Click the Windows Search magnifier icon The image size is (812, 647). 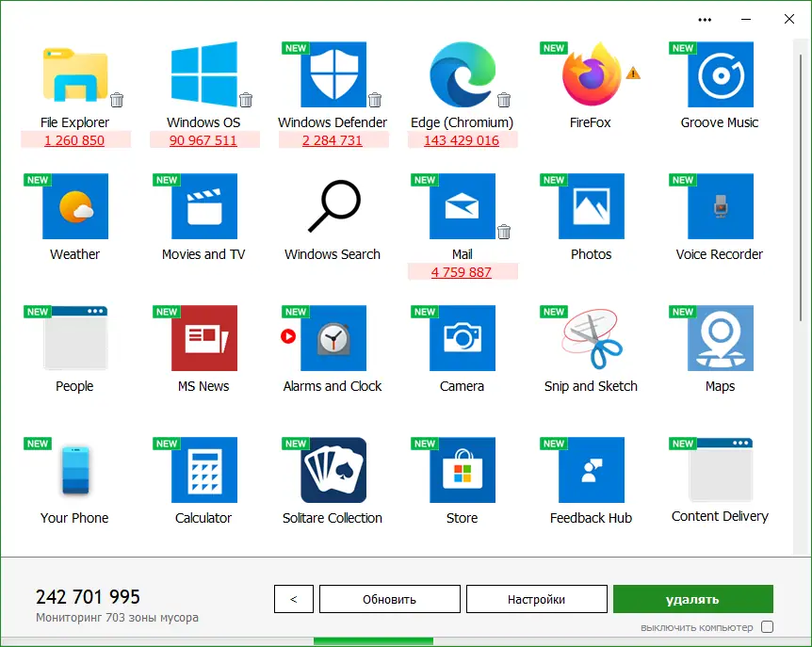pos(333,206)
